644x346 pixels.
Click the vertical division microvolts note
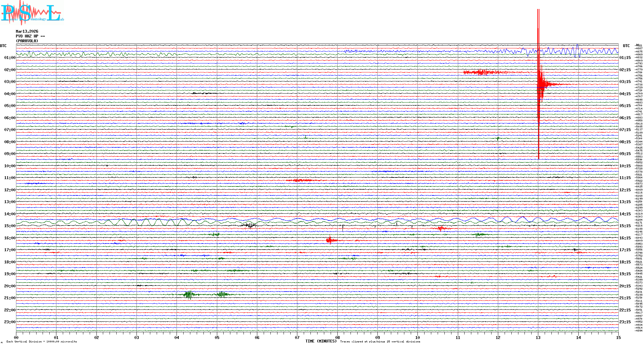[x=42, y=342]
